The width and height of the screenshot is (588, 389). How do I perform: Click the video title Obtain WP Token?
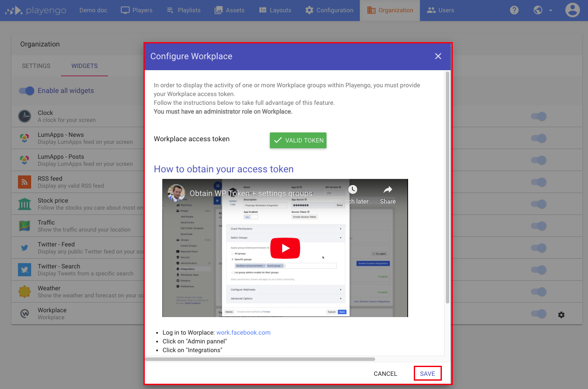click(251, 193)
